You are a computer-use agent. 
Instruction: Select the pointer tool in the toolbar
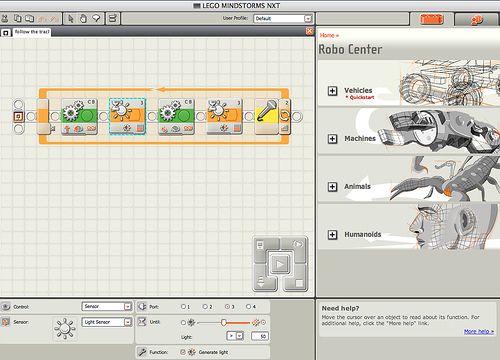pos(70,19)
